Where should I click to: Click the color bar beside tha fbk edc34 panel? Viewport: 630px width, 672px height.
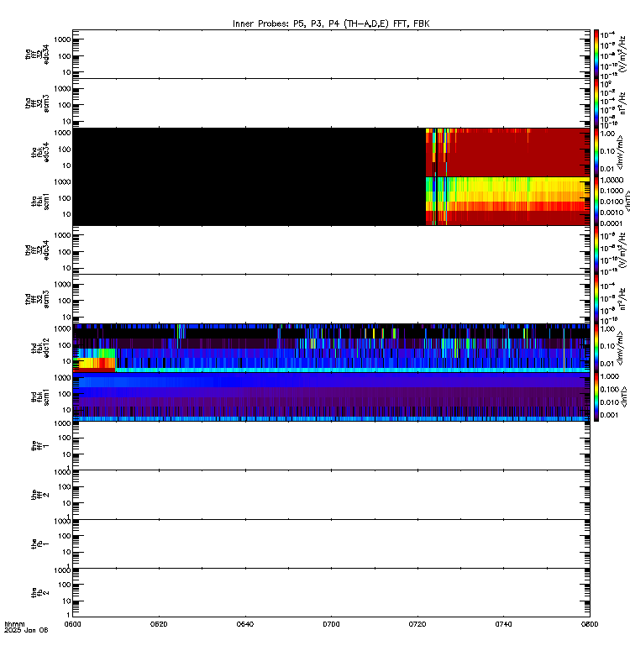[596, 152]
